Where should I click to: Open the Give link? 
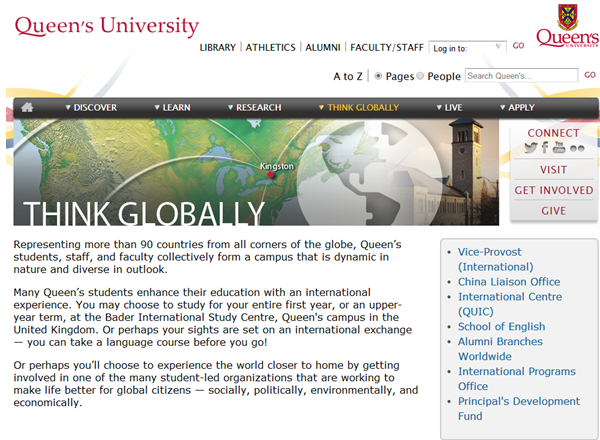click(553, 211)
